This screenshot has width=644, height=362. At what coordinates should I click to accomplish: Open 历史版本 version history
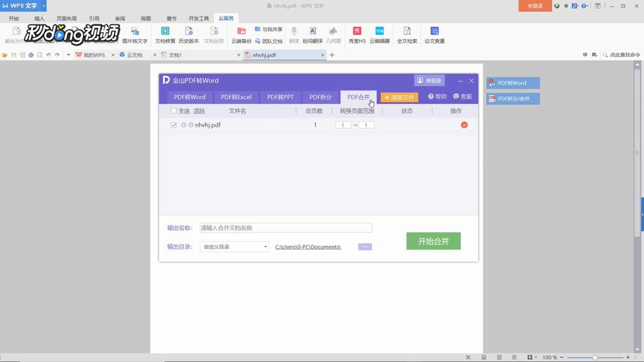point(189,35)
